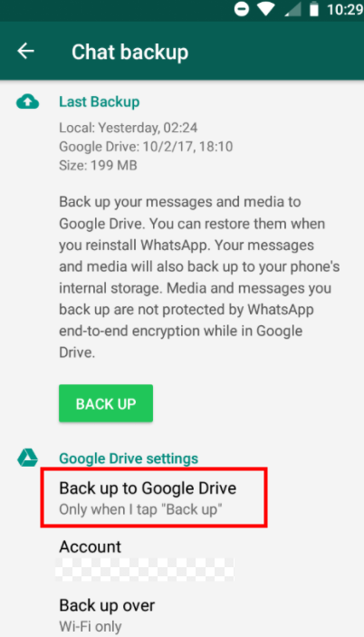Tap the Wi-Fi signal status icon
This screenshot has width=364, height=637.
point(266,9)
